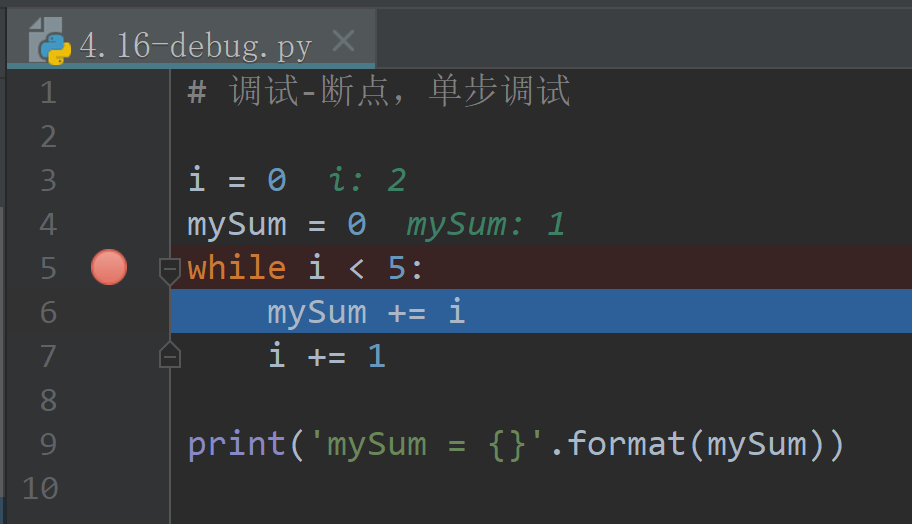912x524 pixels.
Task: Collapse the while loop using its fold marker
Action: pos(170,268)
